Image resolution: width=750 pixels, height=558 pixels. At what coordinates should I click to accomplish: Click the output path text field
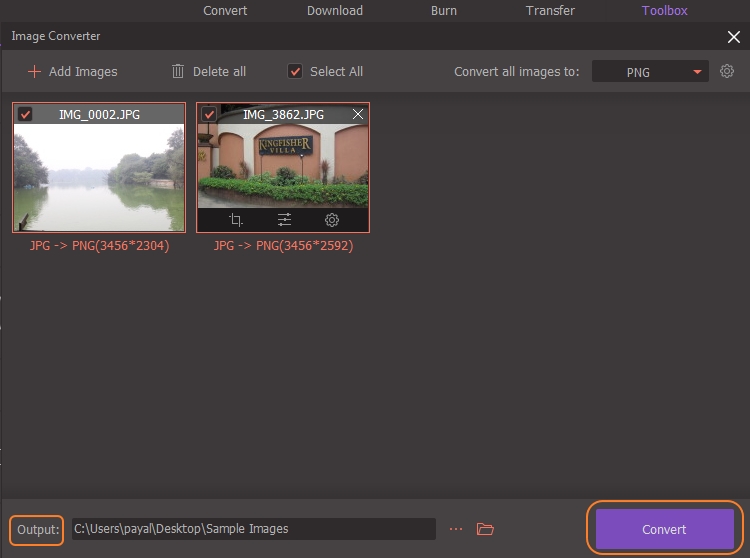click(253, 529)
